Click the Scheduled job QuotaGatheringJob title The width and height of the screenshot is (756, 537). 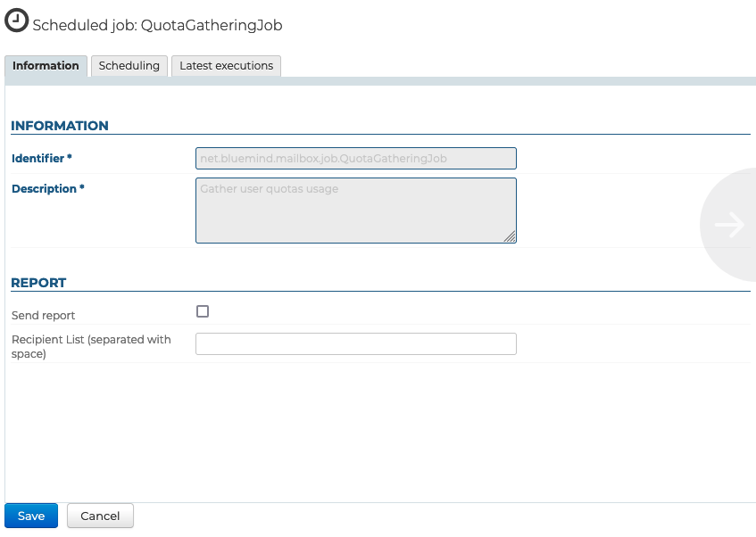point(157,26)
